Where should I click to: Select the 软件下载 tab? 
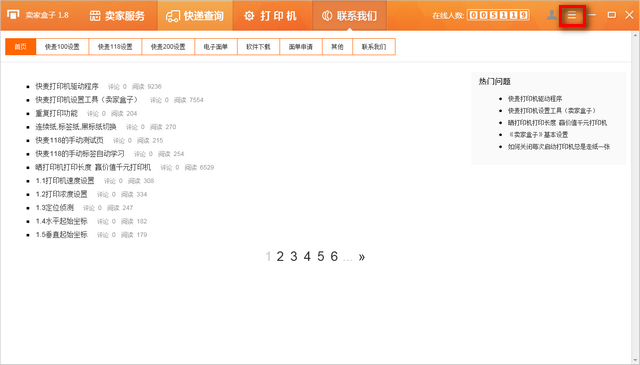tap(258, 47)
